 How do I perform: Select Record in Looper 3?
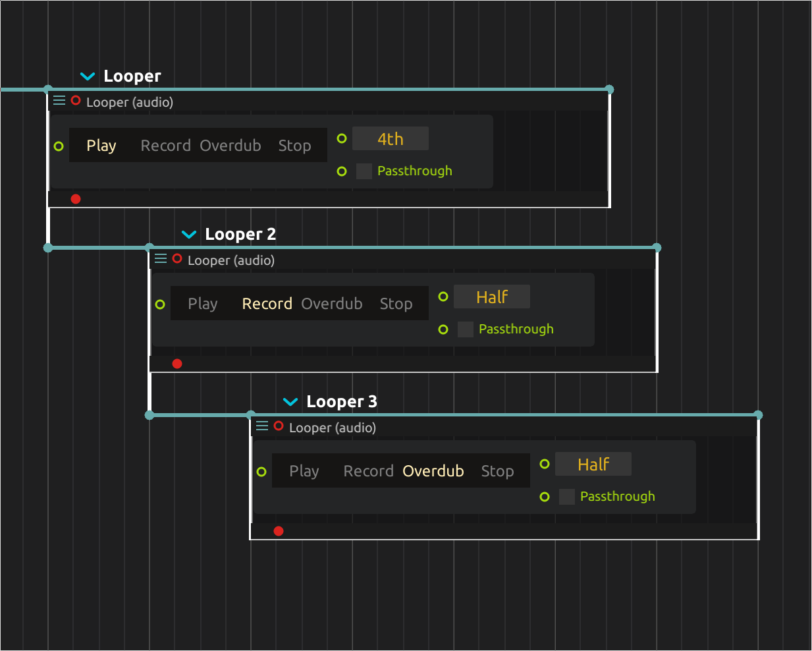tap(369, 471)
